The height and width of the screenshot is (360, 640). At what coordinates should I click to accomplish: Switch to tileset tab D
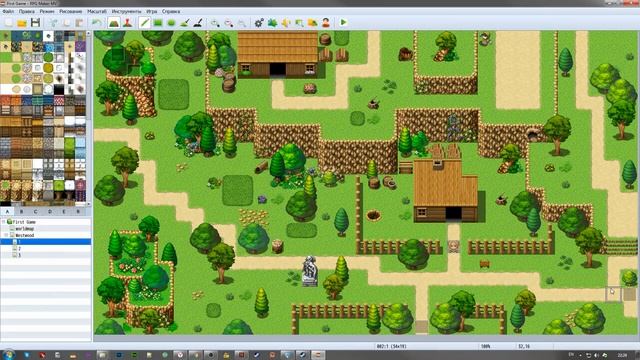click(x=50, y=211)
